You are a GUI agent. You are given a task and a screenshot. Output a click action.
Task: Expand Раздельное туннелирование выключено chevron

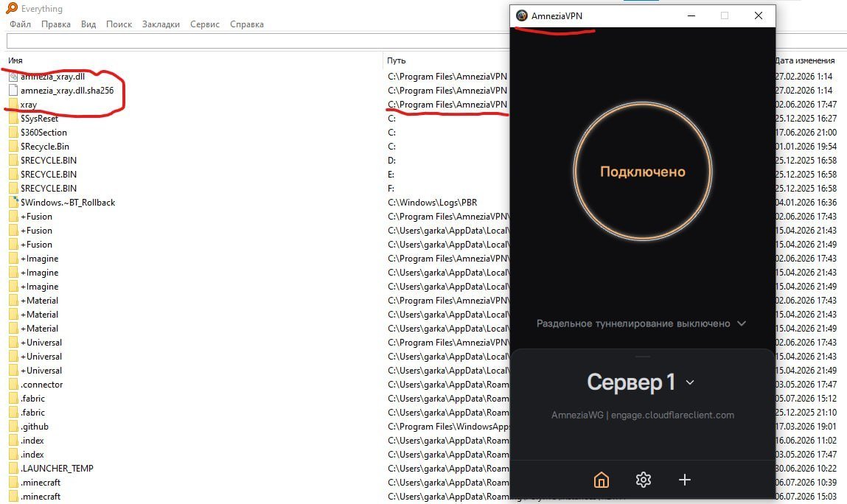click(x=742, y=323)
